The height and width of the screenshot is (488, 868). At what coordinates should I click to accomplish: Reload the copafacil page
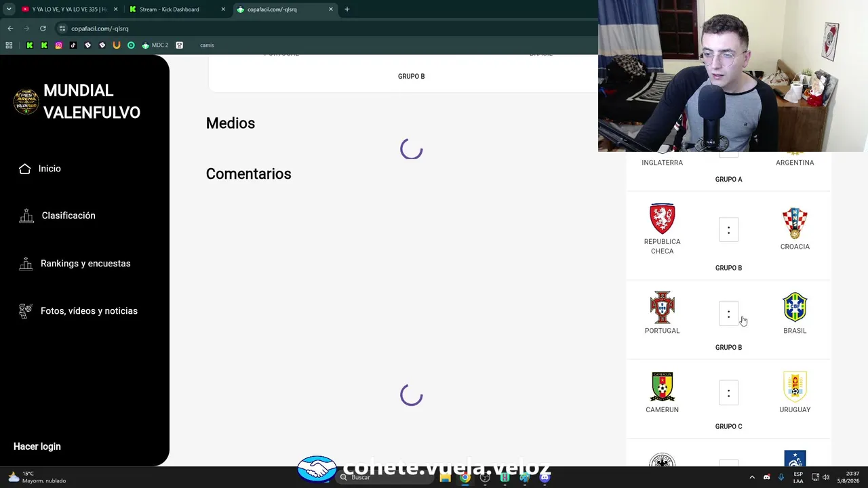43,28
